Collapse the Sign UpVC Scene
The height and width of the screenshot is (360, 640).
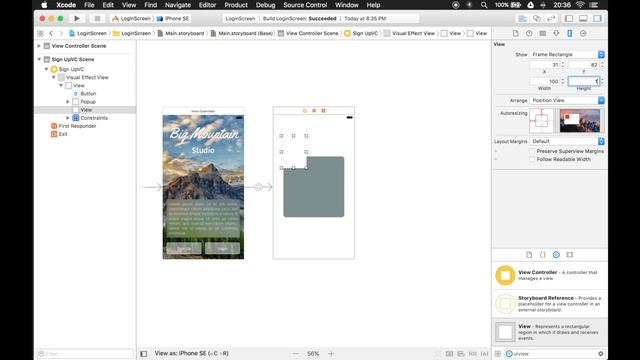39,59
